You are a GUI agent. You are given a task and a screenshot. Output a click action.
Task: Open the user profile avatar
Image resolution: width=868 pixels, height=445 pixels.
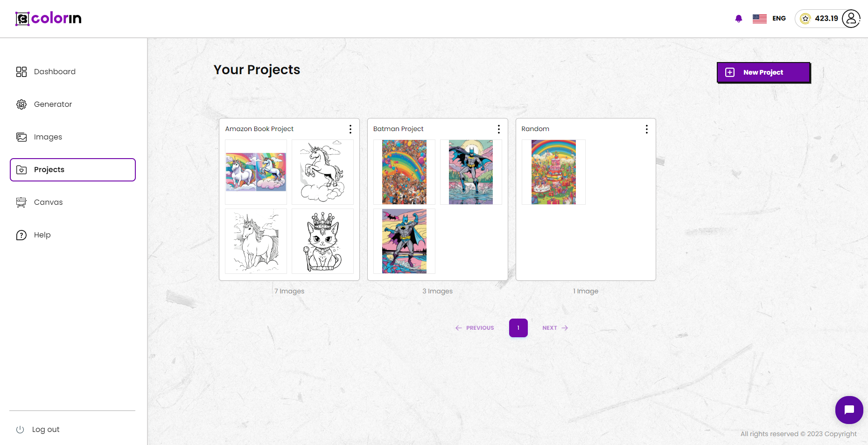[851, 19]
